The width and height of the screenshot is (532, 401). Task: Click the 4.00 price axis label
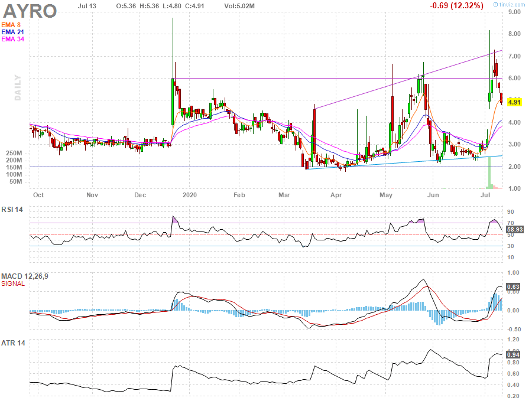click(514, 122)
